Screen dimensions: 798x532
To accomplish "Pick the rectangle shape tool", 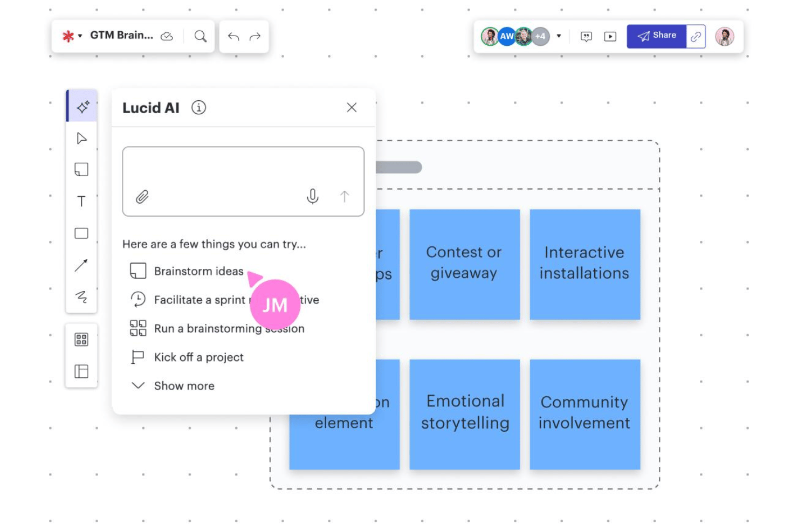I will [81, 233].
